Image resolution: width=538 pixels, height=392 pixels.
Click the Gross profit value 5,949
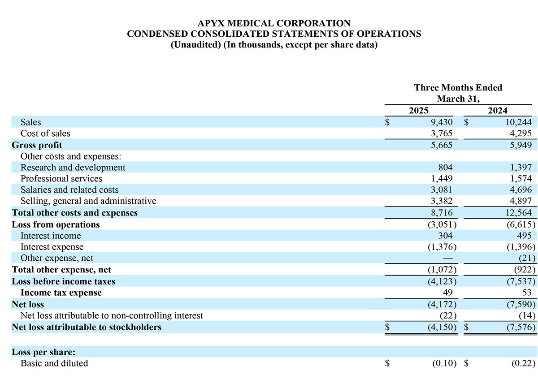coord(520,145)
